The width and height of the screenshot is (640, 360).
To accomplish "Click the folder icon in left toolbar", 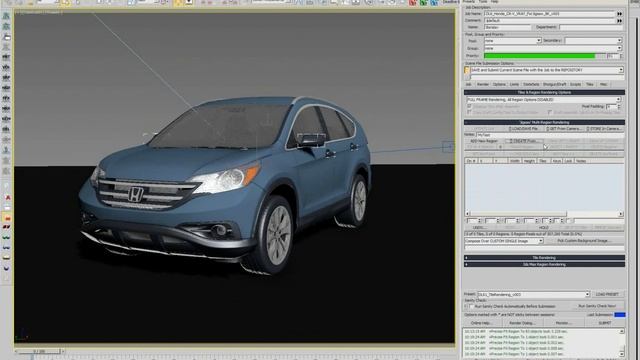I will 7,37.
